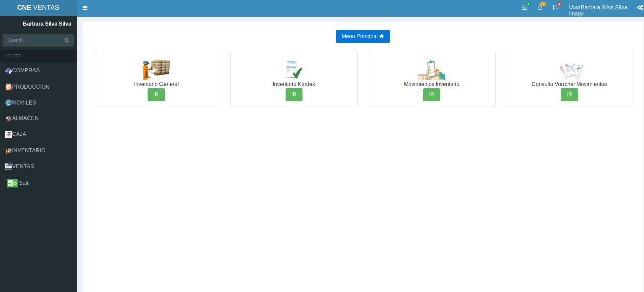Open the VENTAS sidebar menu
The width and height of the screenshot is (644, 292).
point(38,166)
